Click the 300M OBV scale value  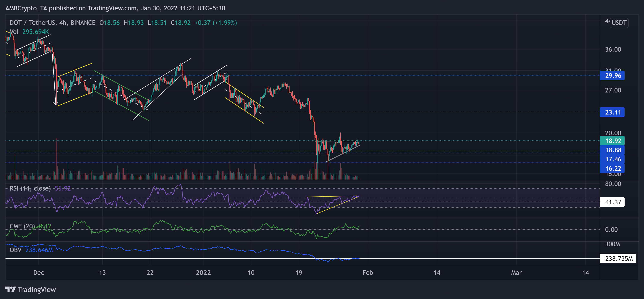coord(613,244)
